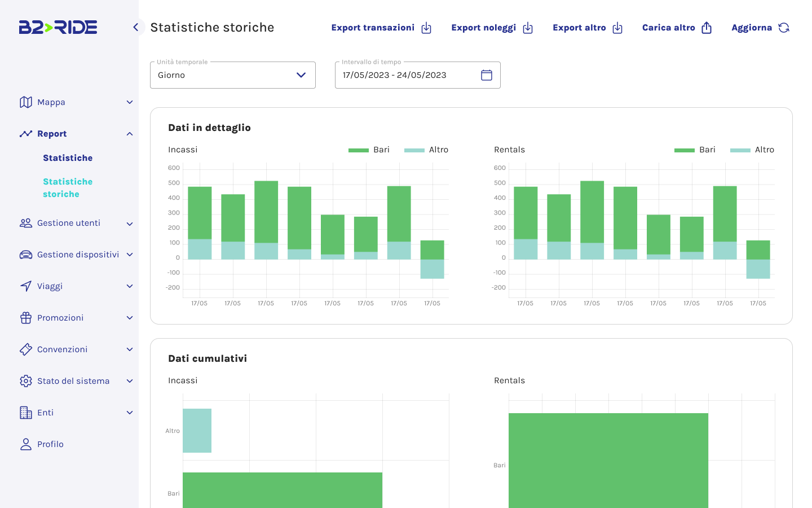812x508 pixels.
Task: Open the Mappa menu item
Action: (51, 102)
